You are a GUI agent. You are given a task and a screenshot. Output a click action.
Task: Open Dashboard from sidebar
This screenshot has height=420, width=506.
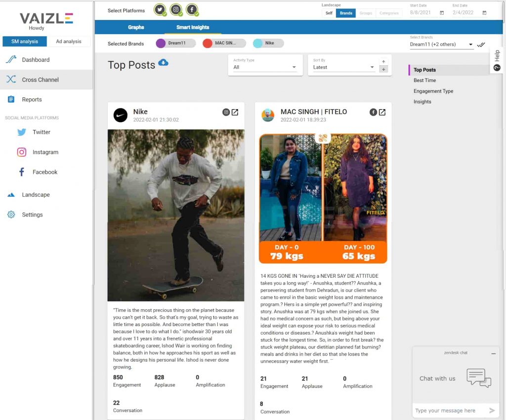[46, 60]
